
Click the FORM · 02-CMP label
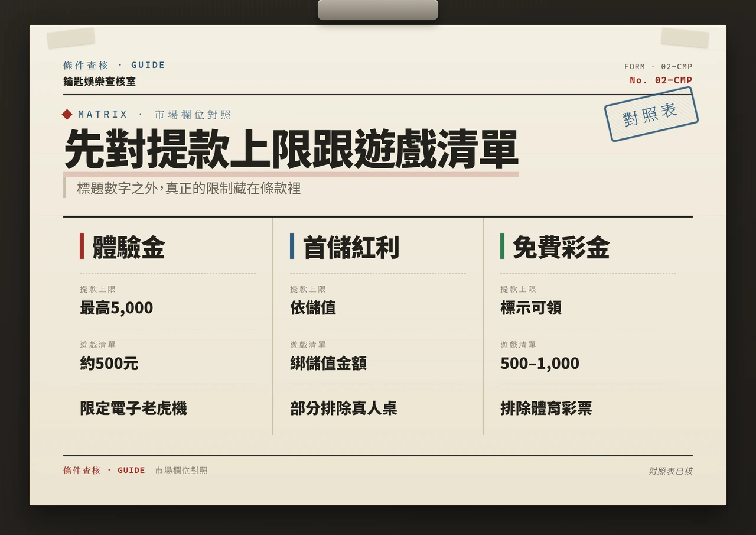tap(659, 67)
